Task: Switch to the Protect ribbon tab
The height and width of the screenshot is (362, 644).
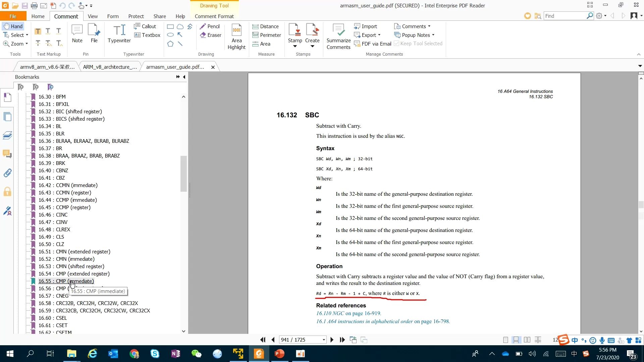Action: [136, 16]
